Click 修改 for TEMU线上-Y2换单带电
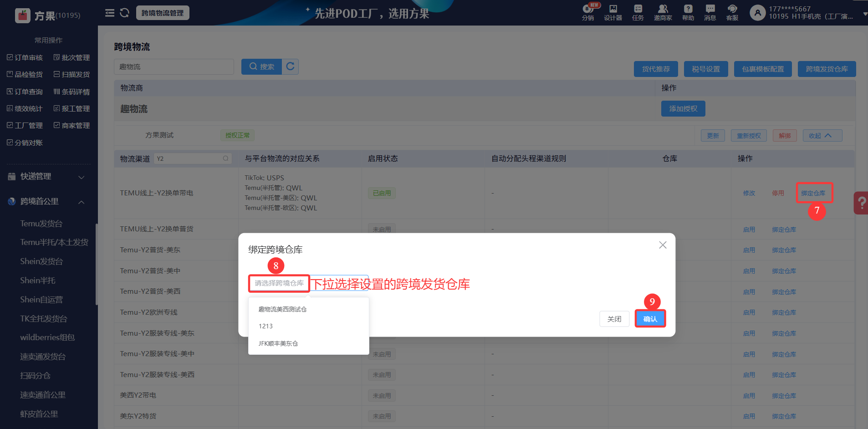868x429 pixels. point(749,193)
